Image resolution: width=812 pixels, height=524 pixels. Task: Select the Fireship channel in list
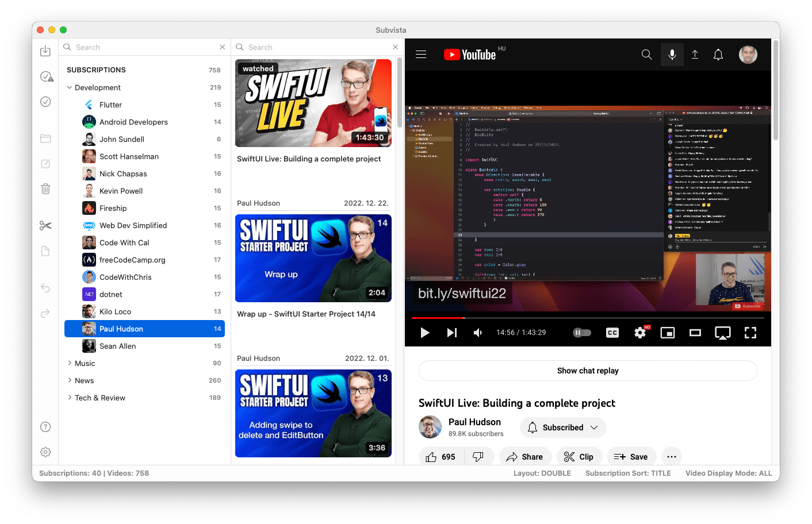113,208
